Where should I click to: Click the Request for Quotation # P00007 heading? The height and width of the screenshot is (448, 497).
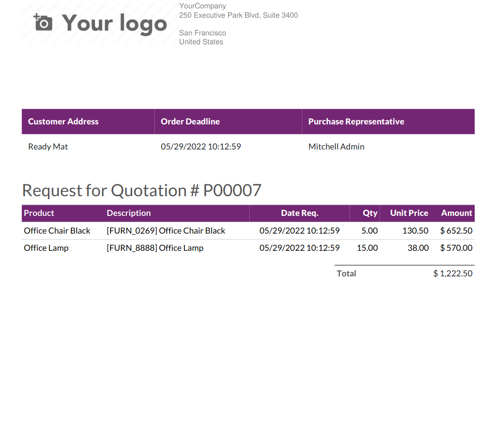click(x=142, y=190)
